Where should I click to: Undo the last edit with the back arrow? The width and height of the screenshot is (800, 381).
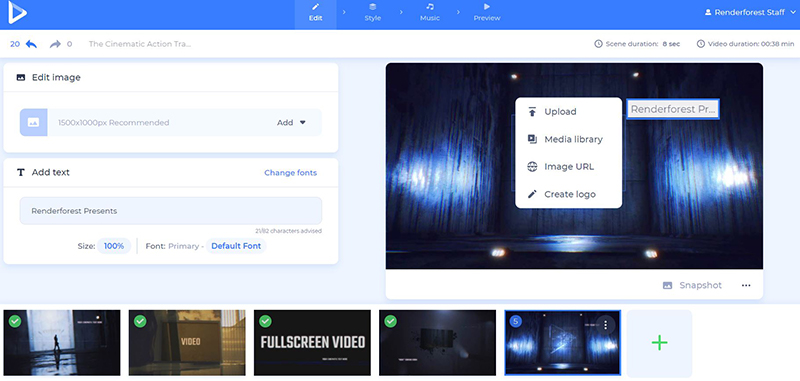pos(31,44)
